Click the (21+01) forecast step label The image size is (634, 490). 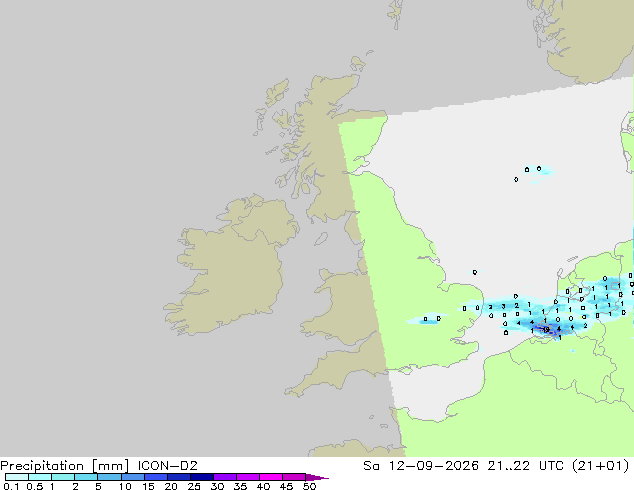pos(600,466)
